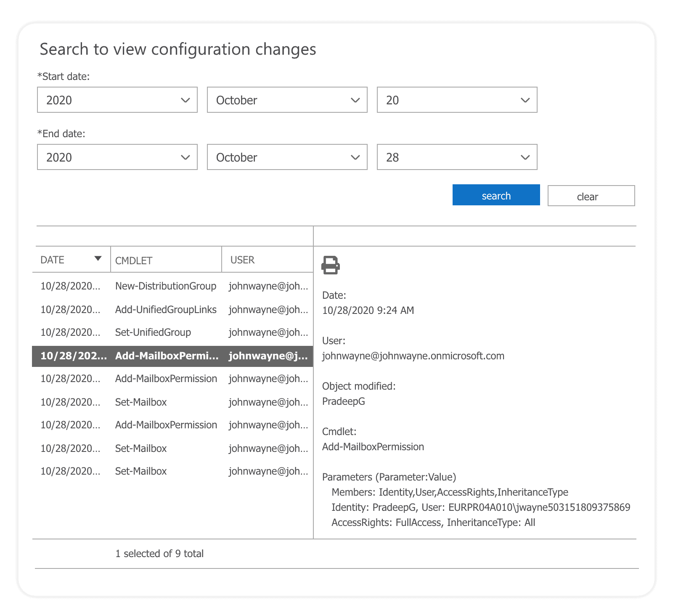Click the clear button

591,196
